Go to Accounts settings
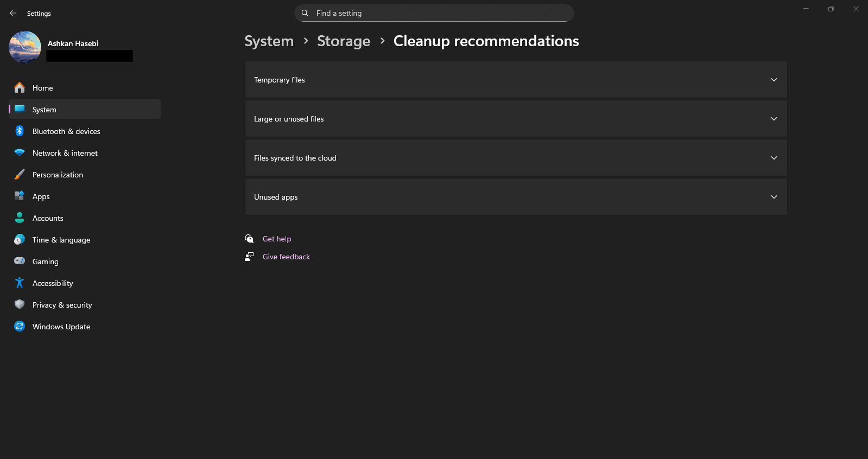The width and height of the screenshot is (868, 459). (48, 218)
